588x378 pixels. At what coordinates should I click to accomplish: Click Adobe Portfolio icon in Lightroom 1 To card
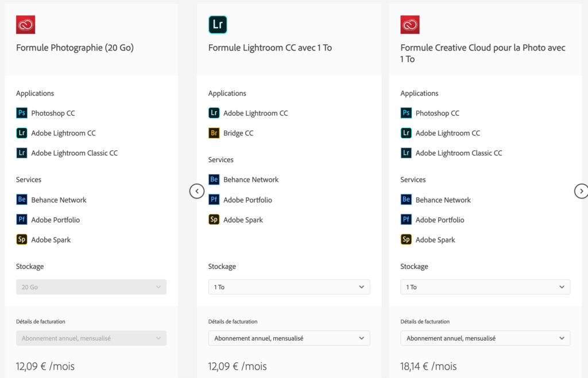[214, 199]
